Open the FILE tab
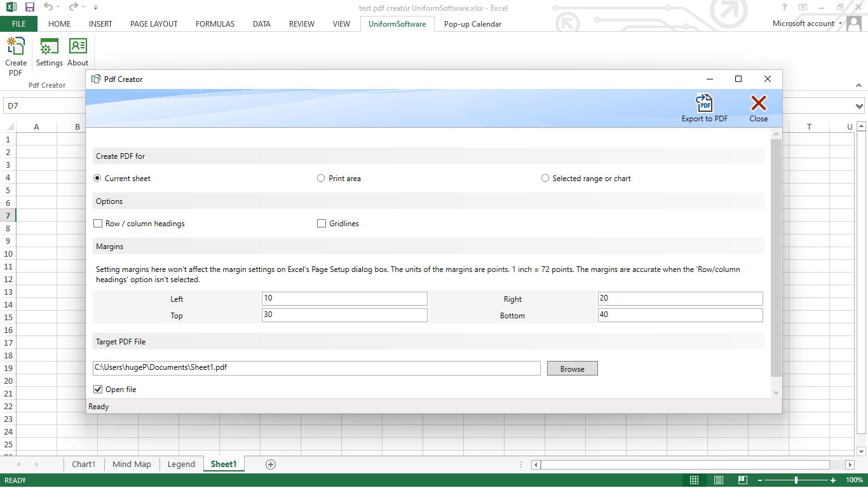This screenshot has width=868, height=488. click(x=18, y=24)
